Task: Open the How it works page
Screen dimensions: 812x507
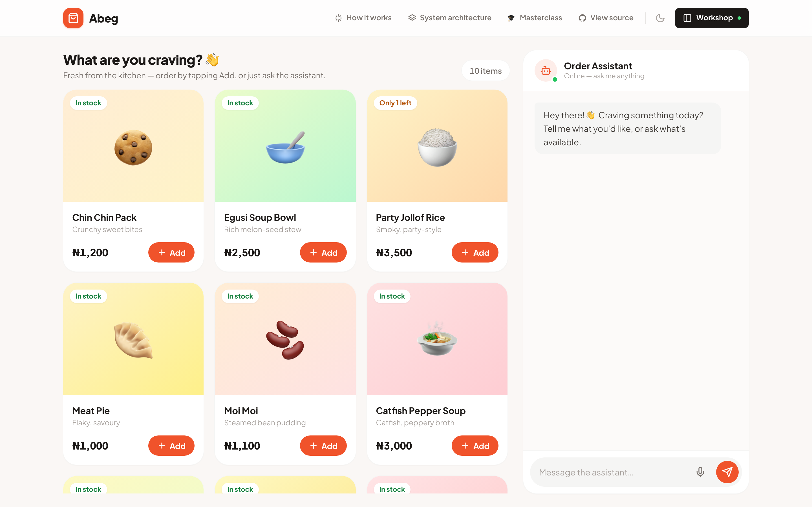Action: (363, 18)
